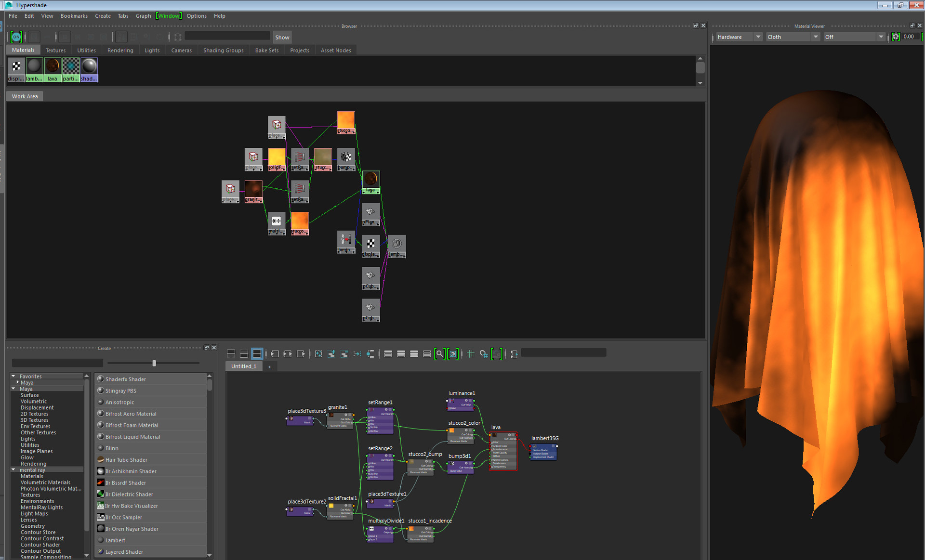925x560 pixels.
Task: Click the input connections icon in node editor
Action: [x=275, y=354]
